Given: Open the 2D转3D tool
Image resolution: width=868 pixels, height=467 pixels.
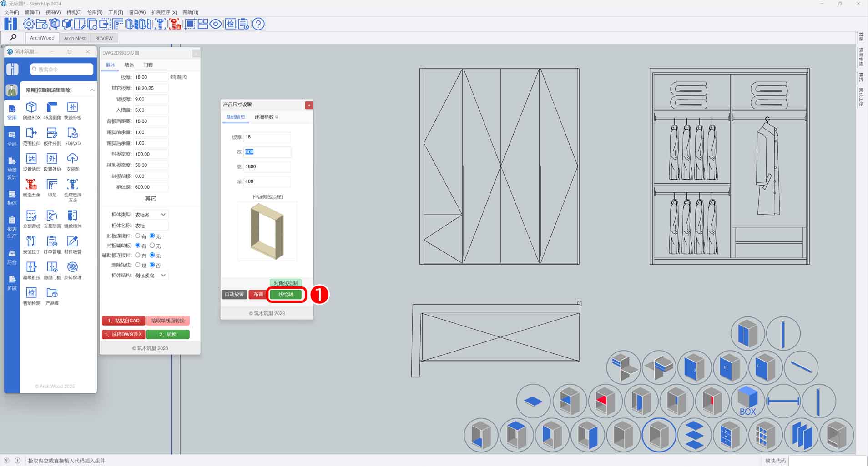Looking at the screenshot, I should click(72, 133).
